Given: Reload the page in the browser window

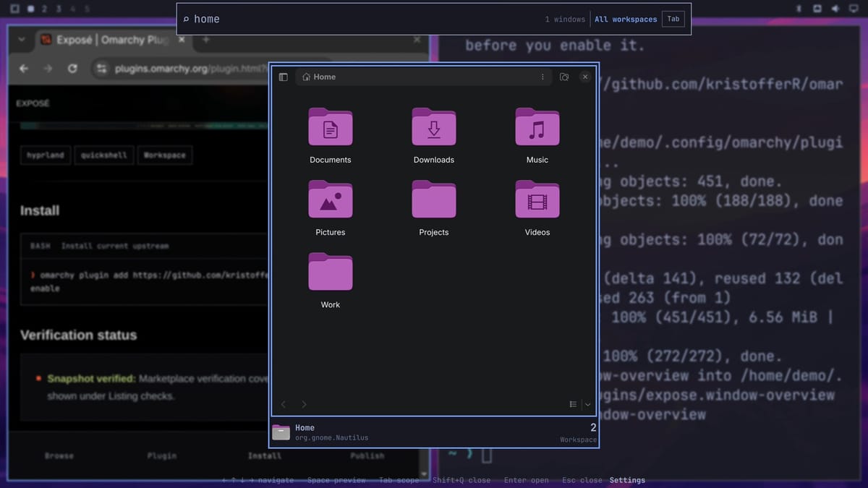Looking at the screenshot, I should [72, 68].
